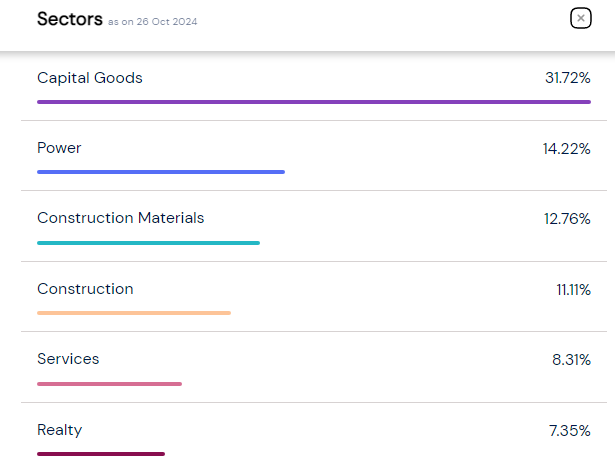
Task: Click the as on 26 Oct 2024 date label
Action: [x=152, y=21]
